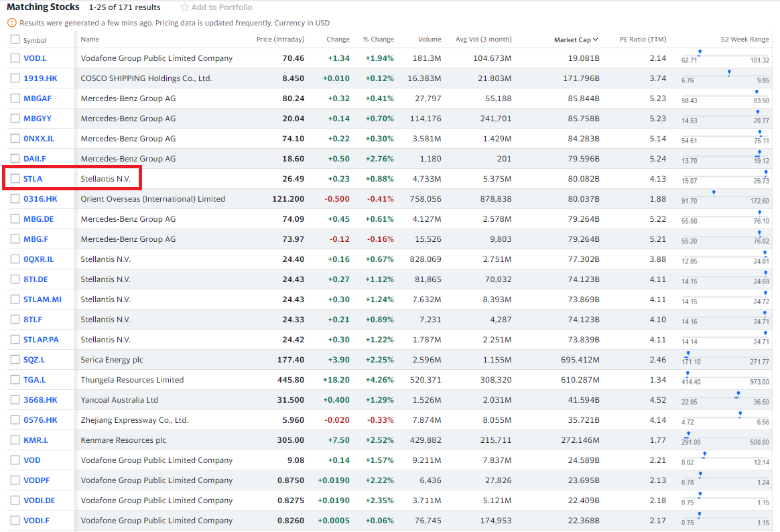The image size is (780, 532).
Task: Tick the STLA row checkbox
Action: pos(15,178)
